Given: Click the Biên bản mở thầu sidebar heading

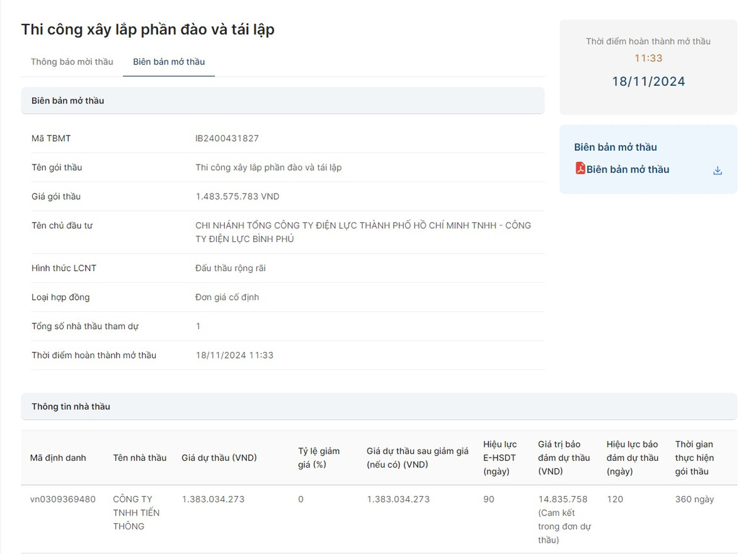Looking at the screenshot, I should (x=616, y=147).
